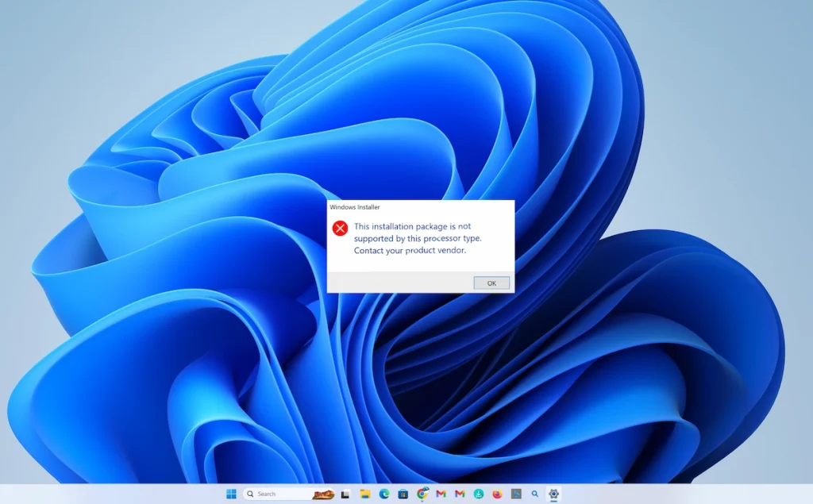This screenshot has height=504, width=813.
Task: Click the red error icon in dialog
Action: point(340,228)
